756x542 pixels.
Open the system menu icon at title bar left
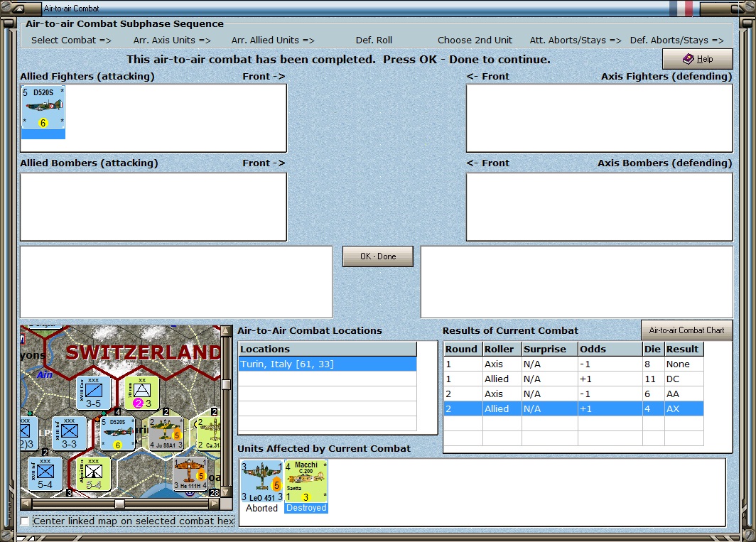click(18, 9)
